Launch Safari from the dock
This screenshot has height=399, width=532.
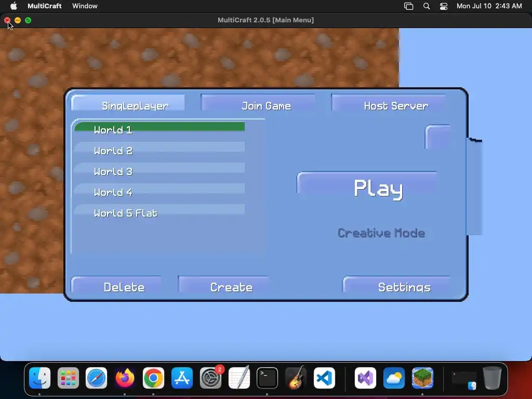(96, 378)
